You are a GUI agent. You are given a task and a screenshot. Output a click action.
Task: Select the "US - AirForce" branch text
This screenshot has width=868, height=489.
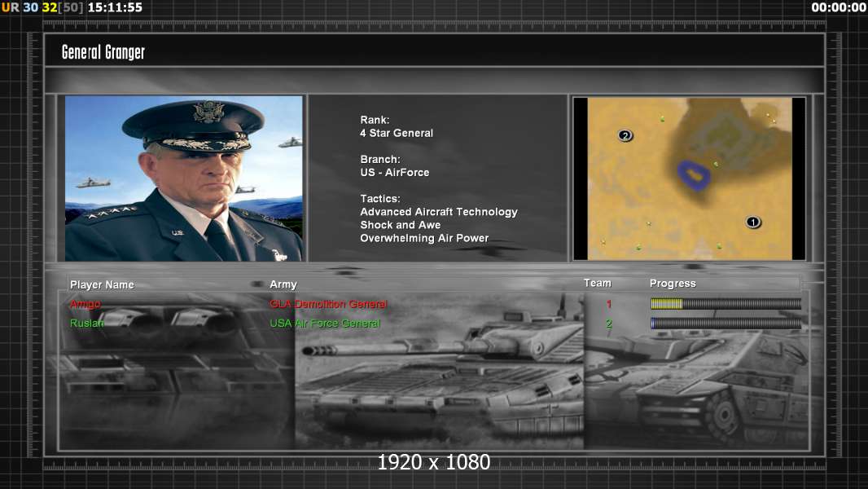[395, 172]
